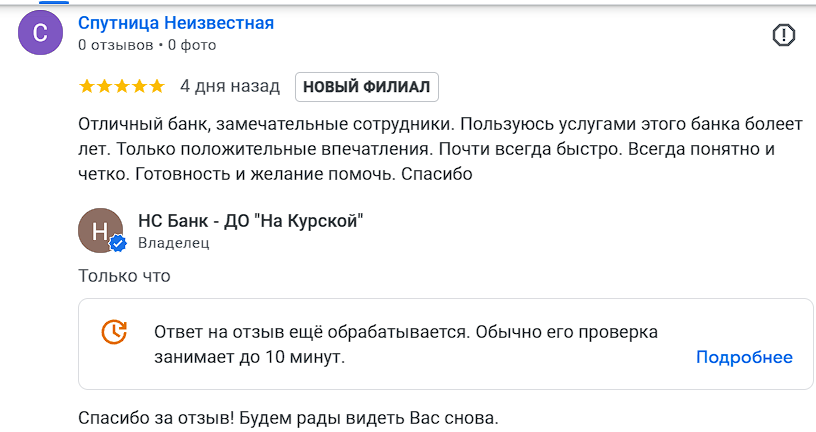This screenshot has width=816, height=432.
Task: Click the second yellow rating star
Action: tap(104, 87)
